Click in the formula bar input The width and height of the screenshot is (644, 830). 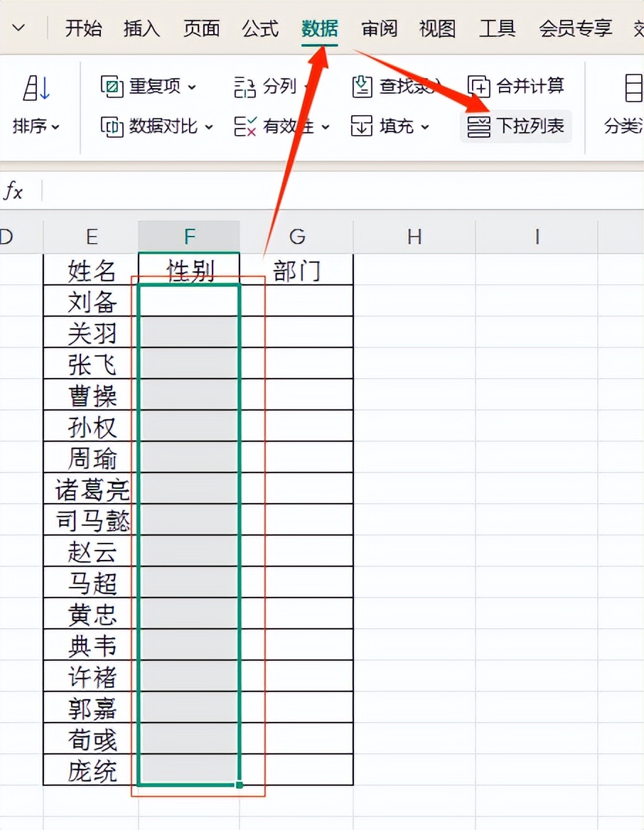pyautogui.click(x=343, y=190)
